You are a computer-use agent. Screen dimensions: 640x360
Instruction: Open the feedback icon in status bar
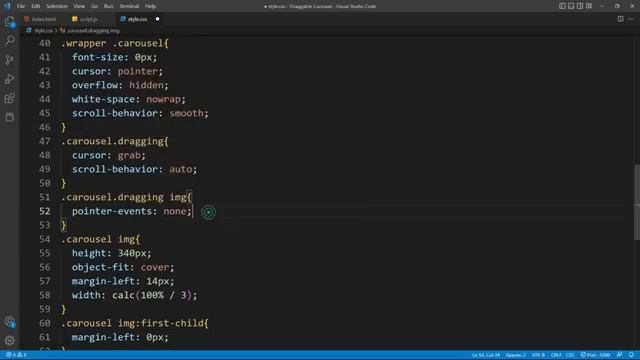click(x=620, y=355)
